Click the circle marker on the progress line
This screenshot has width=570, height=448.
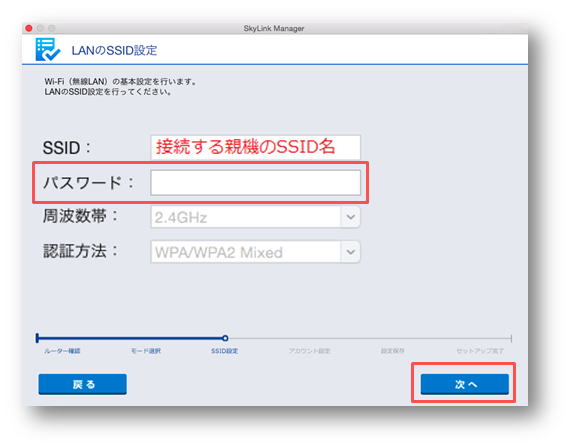[225, 338]
